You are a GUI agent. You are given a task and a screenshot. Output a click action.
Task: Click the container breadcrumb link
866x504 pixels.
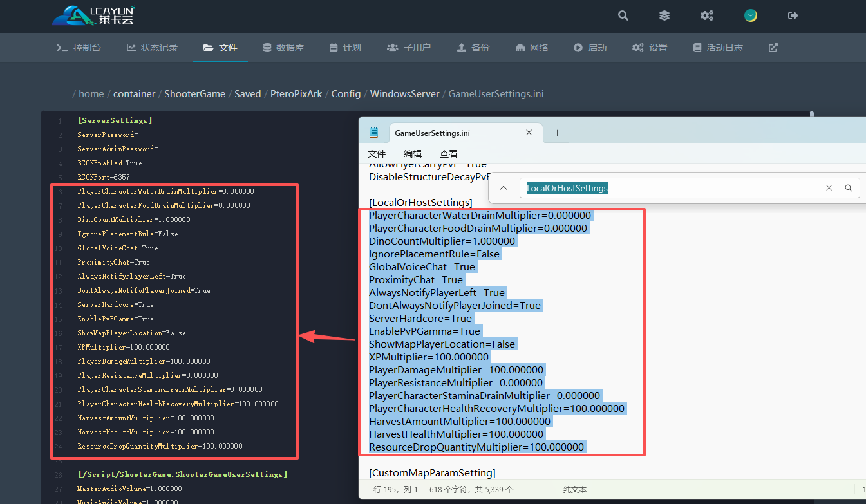pyautogui.click(x=134, y=94)
